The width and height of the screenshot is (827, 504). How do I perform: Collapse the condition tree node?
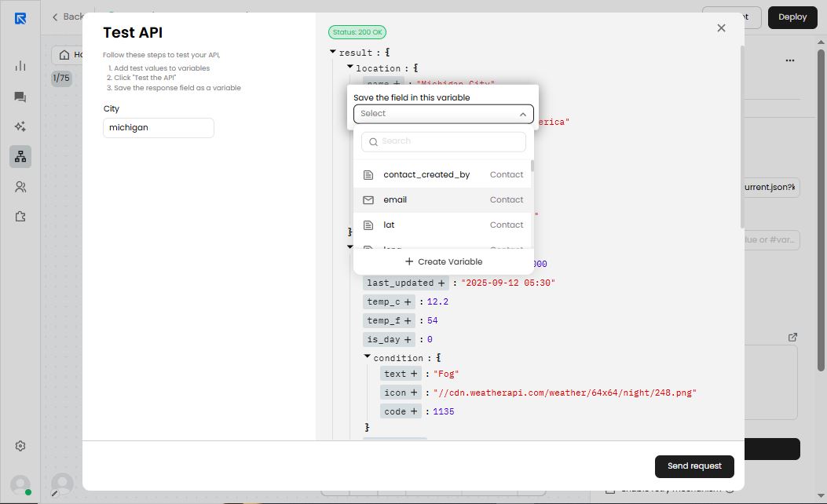pyautogui.click(x=368, y=357)
